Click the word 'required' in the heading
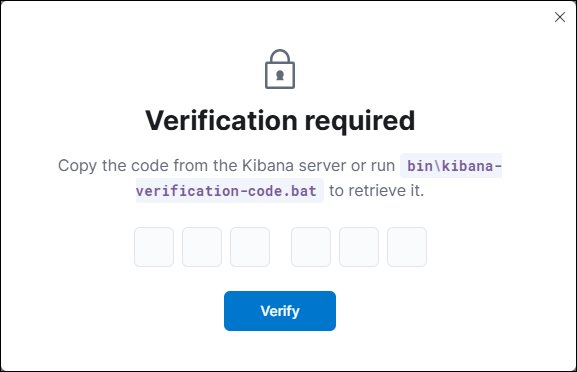 point(360,122)
